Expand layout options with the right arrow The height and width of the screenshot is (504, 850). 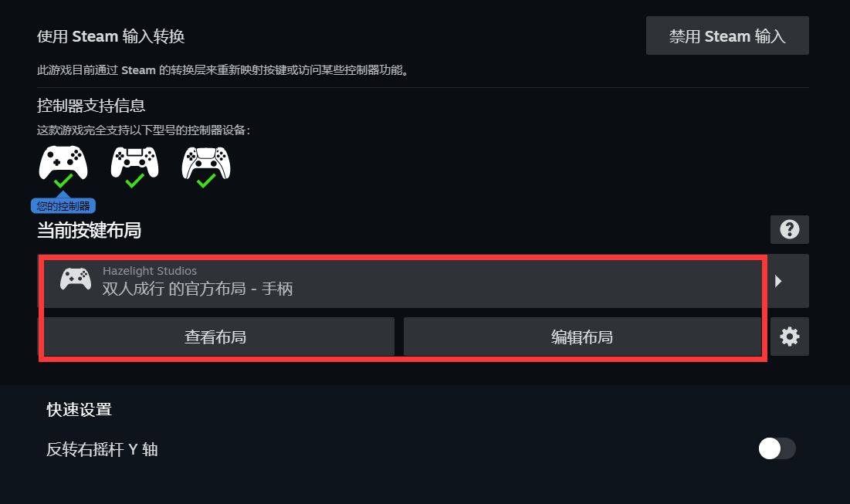point(787,281)
